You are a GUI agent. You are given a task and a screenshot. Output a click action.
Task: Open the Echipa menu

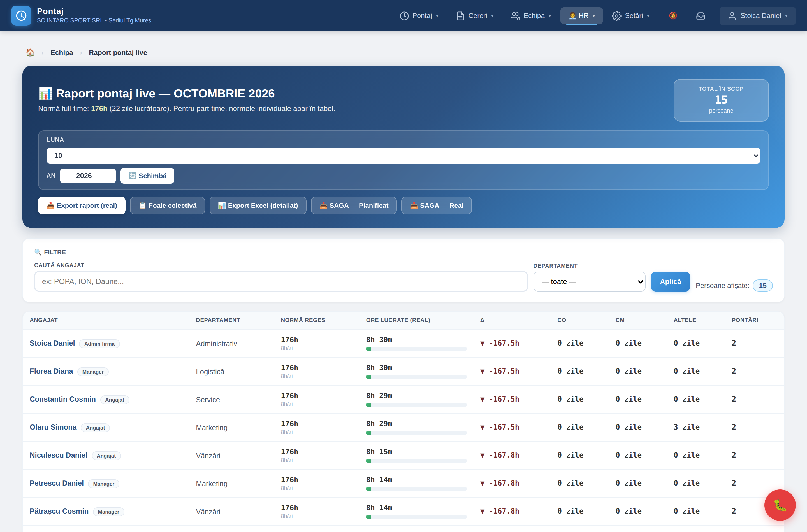pos(531,16)
